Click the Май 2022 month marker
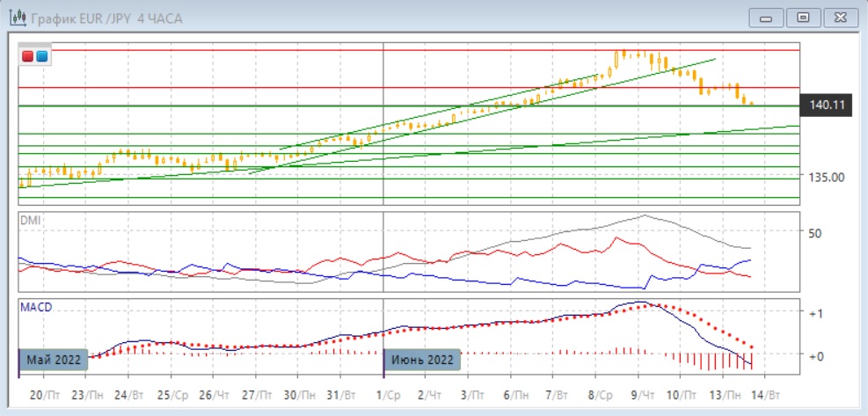The image size is (868, 416). (x=54, y=360)
